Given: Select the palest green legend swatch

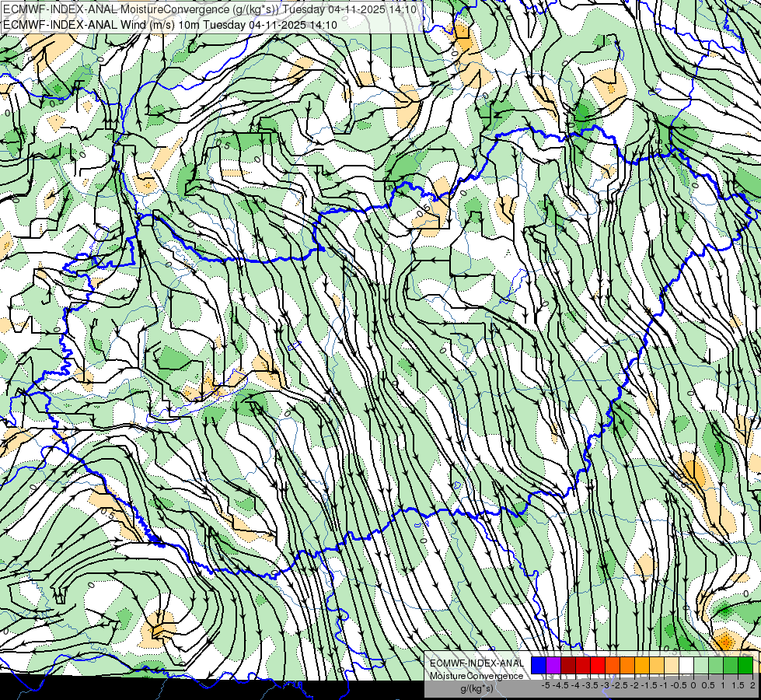Looking at the screenshot, I should (x=701, y=665).
